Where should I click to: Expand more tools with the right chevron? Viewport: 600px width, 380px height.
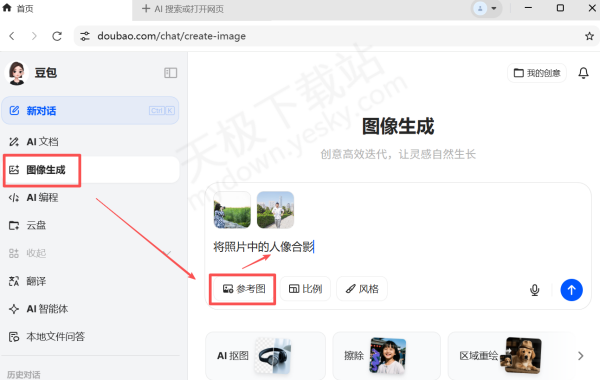point(580,356)
